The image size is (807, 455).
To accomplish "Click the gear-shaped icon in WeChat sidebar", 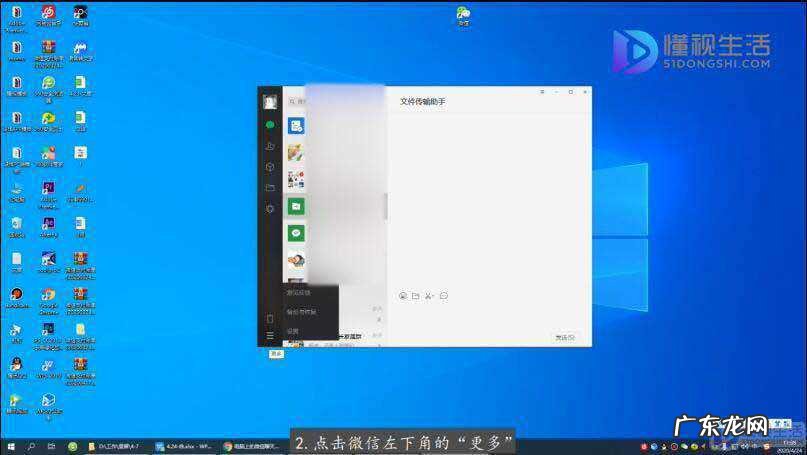I will pyautogui.click(x=270, y=209).
